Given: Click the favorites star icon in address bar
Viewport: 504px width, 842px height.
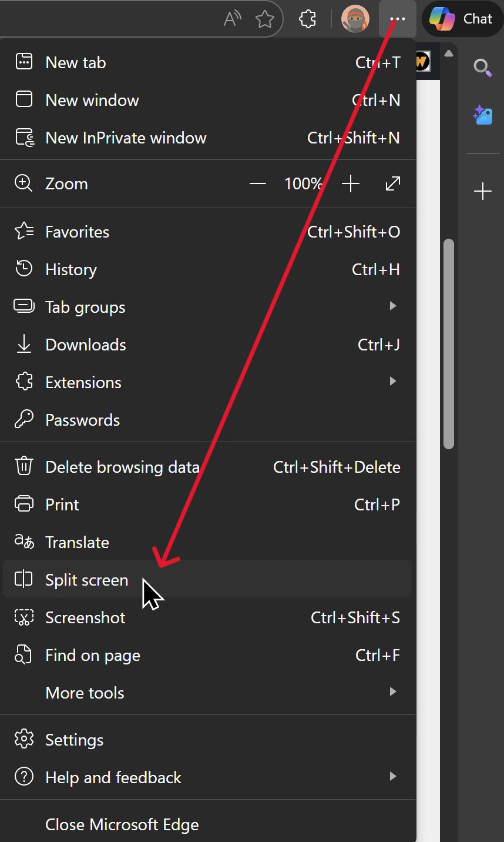Looking at the screenshot, I should (265, 19).
